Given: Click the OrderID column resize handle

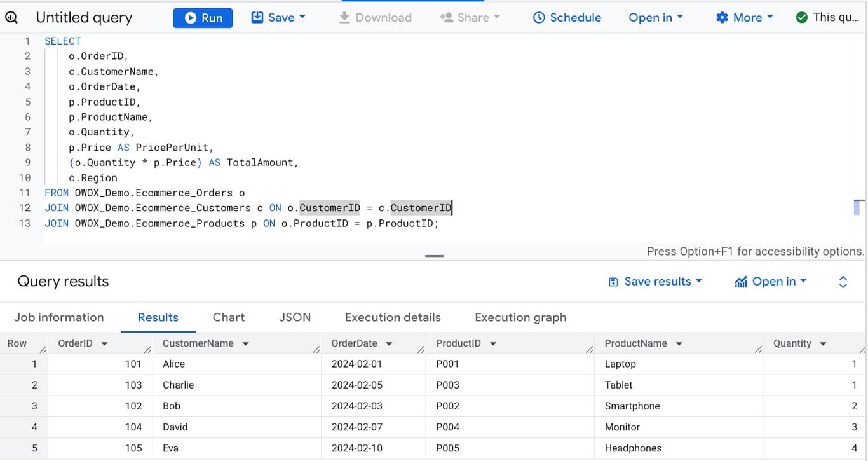Looking at the screenshot, I should [147, 349].
